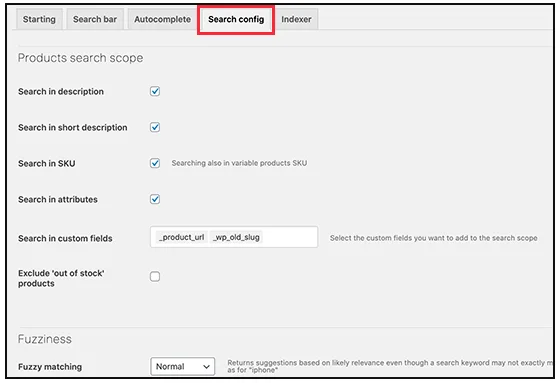
Task: Click the Fuzziness section heading
Action: pyautogui.click(x=45, y=339)
